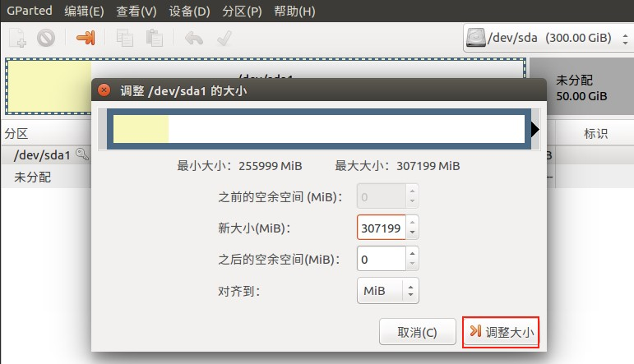Decrease the 新大小 value with down arrow

coord(412,233)
